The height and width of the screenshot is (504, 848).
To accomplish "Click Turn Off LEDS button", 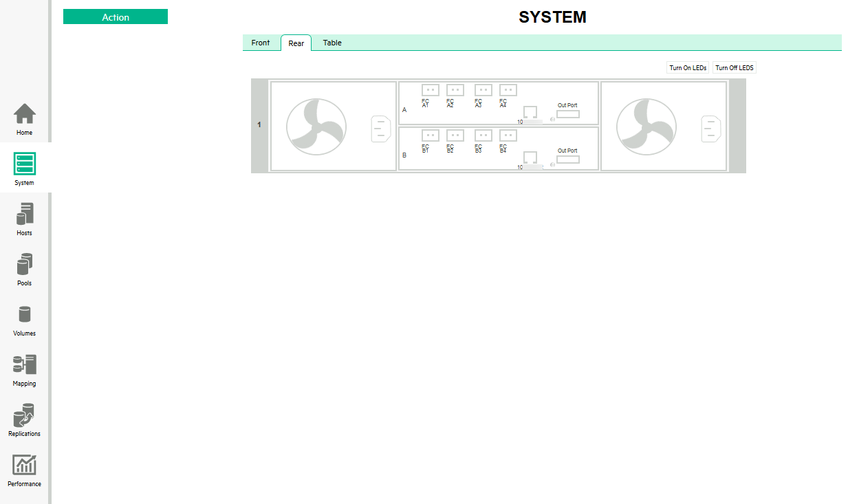I will [x=735, y=68].
